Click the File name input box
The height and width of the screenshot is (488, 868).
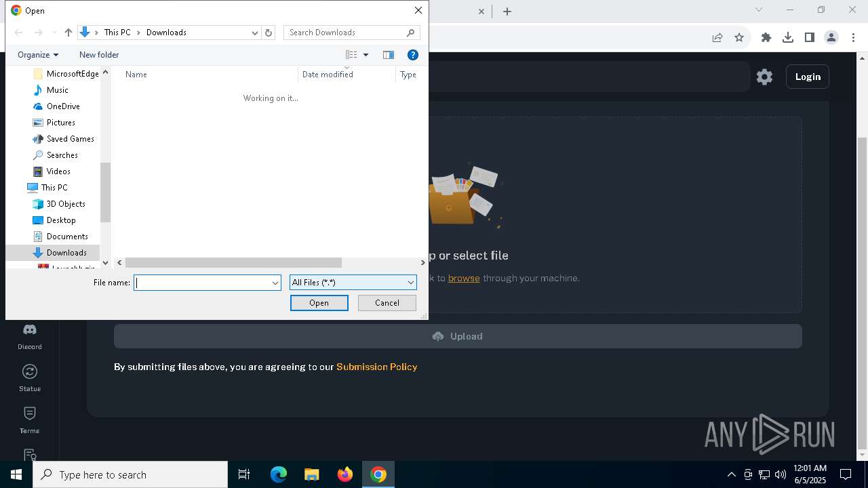pos(202,283)
